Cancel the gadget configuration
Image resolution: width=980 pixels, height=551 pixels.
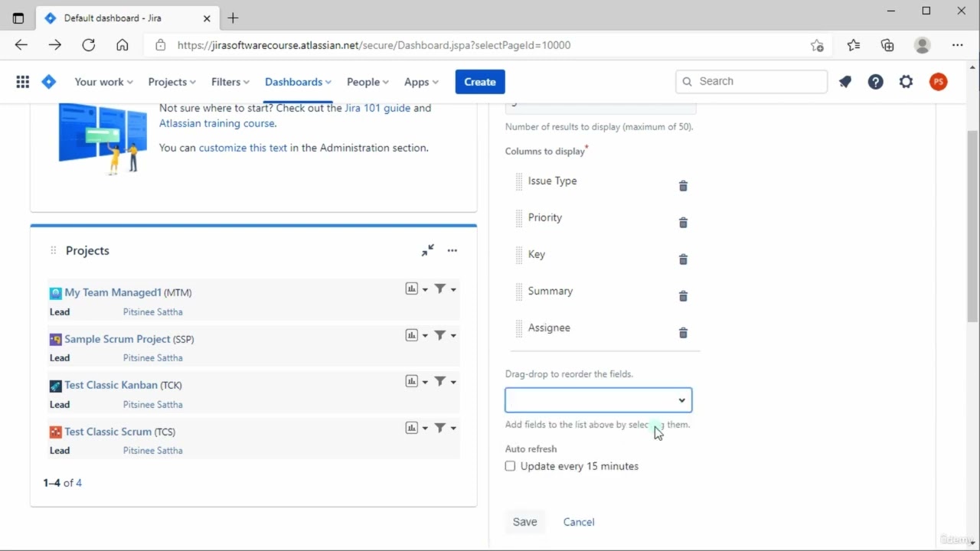[579, 522]
